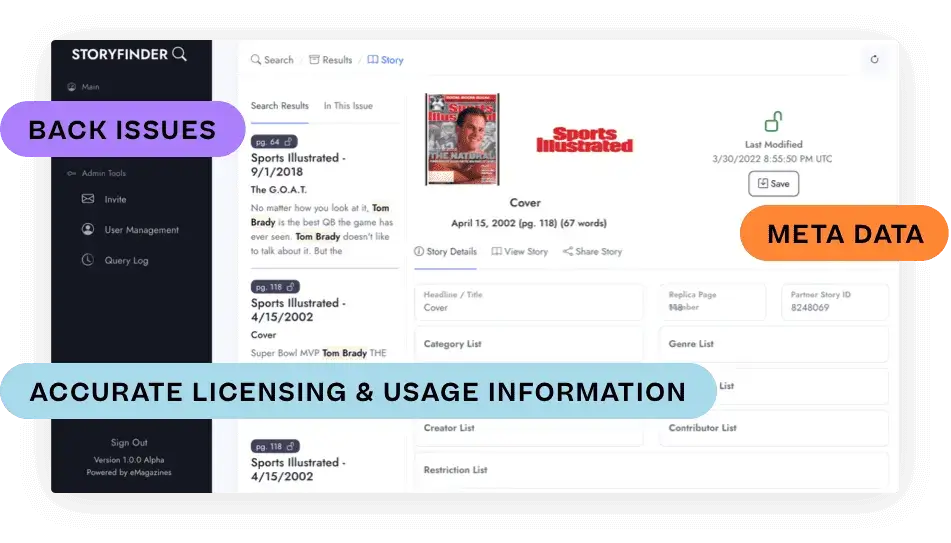Screen dimensions: 951x543
Task: Open User Management page
Action: pos(141,230)
